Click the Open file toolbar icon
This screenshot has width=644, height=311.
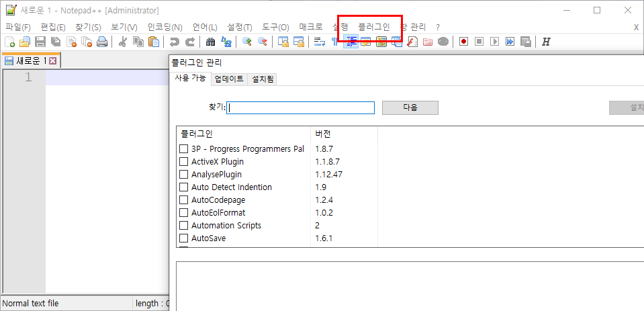coord(25,42)
